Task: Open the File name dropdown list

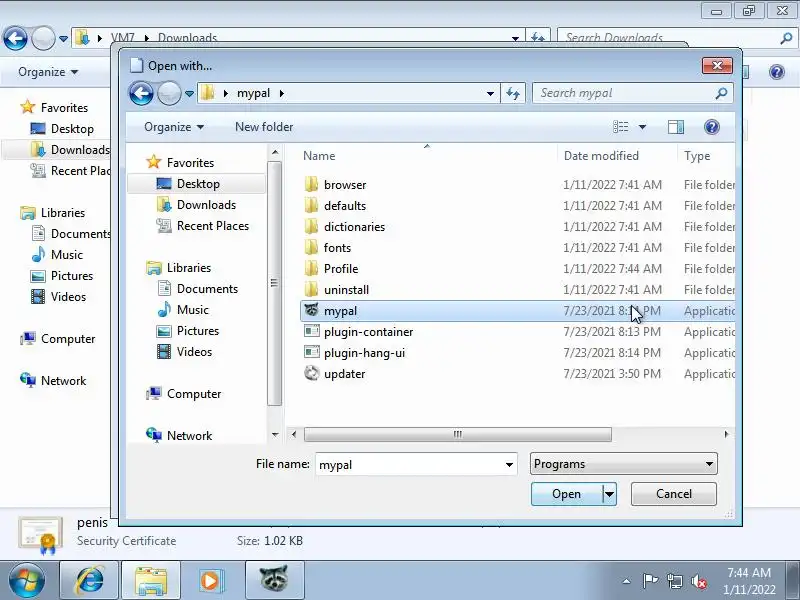Action: [509, 464]
